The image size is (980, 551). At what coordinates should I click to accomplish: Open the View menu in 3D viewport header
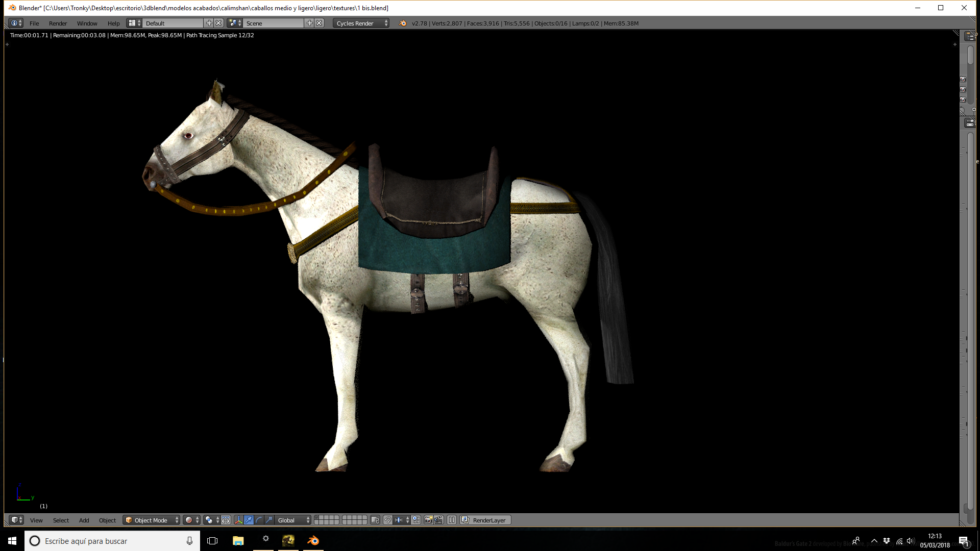coord(36,520)
